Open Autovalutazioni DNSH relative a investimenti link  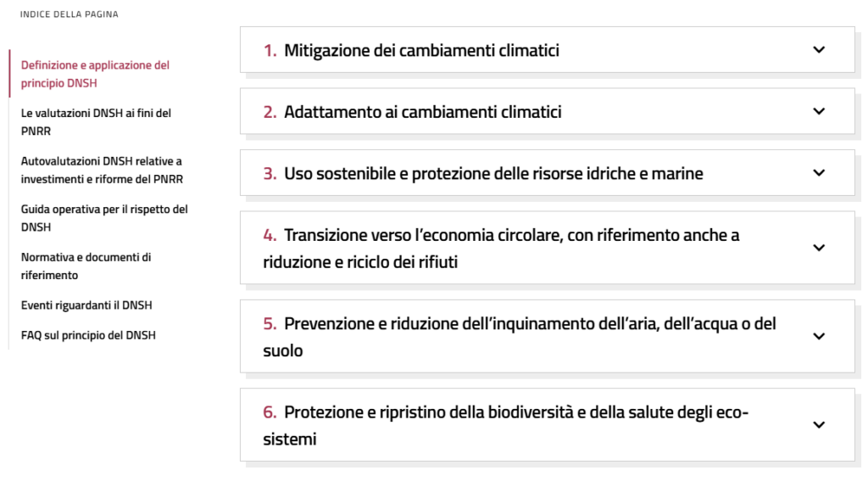click(x=102, y=170)
